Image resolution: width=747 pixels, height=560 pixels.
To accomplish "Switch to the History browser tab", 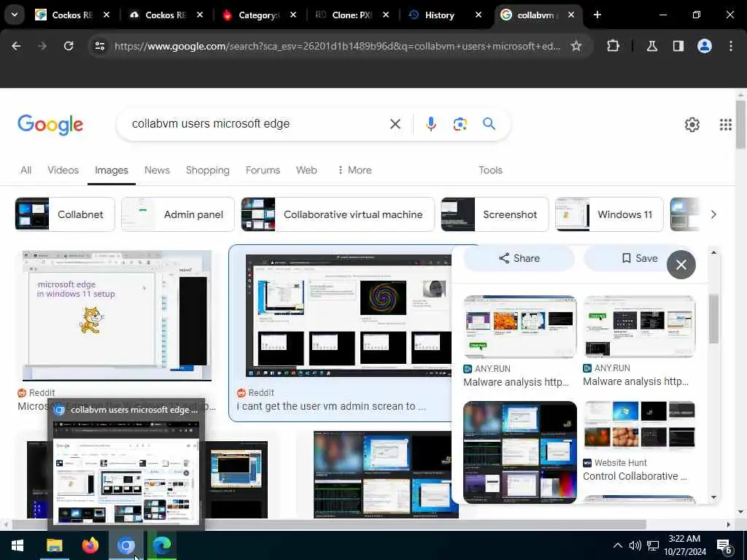I will tap(438, 15).
